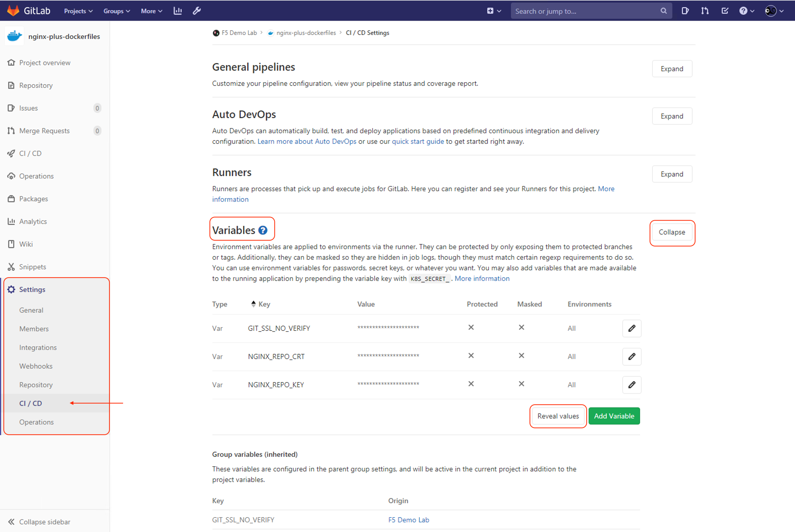Click the Snippets scissors icon
The width and height of the screenshot is (795, 532).
pyautogui.click(x=11, y=267)
